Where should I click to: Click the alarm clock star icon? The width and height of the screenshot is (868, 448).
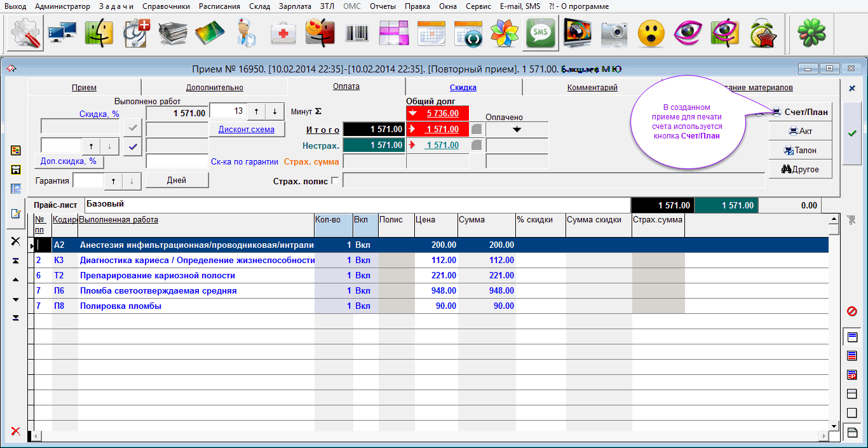[762, 32]
